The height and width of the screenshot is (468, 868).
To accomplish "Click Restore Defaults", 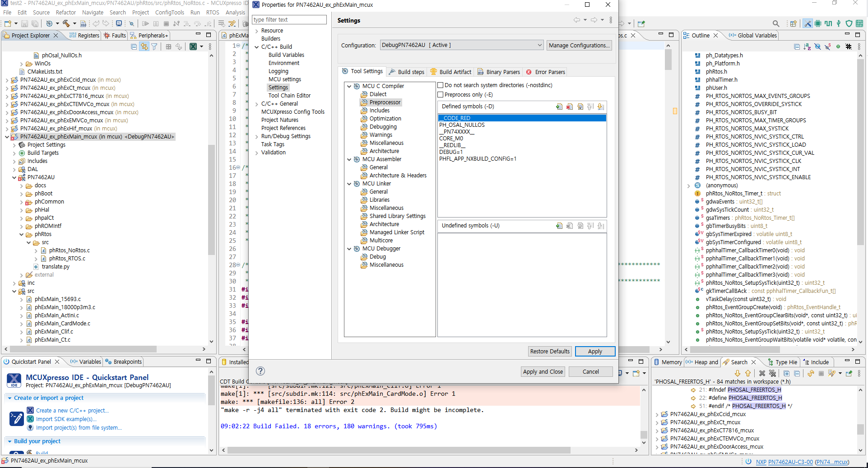I will (x=550, y=351).
